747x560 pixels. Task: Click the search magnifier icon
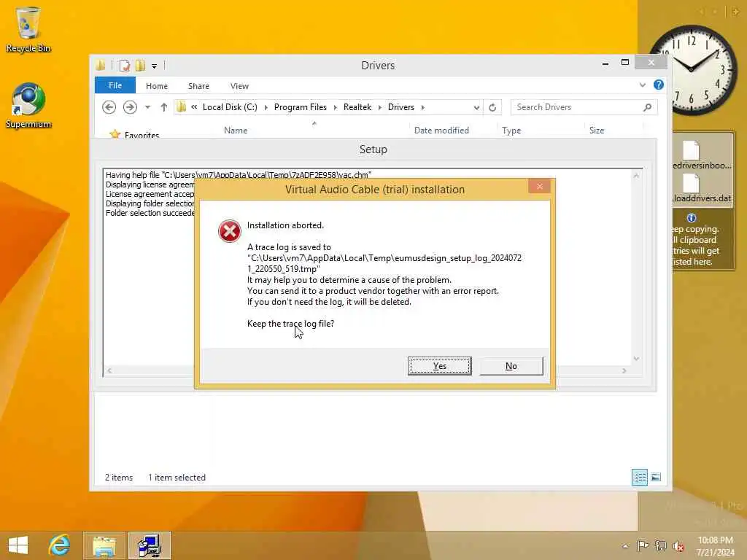coord(647,107)
